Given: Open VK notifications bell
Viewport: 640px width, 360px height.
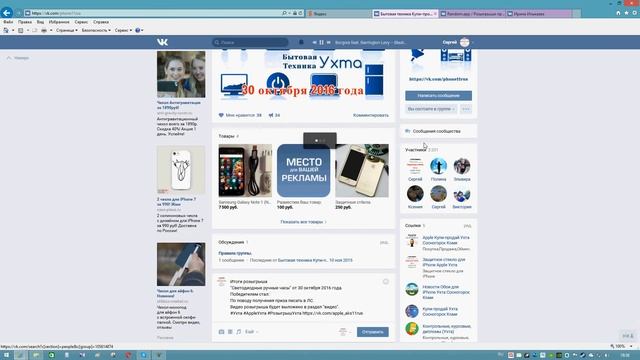Looking at the screenshot, I should 301,42.
